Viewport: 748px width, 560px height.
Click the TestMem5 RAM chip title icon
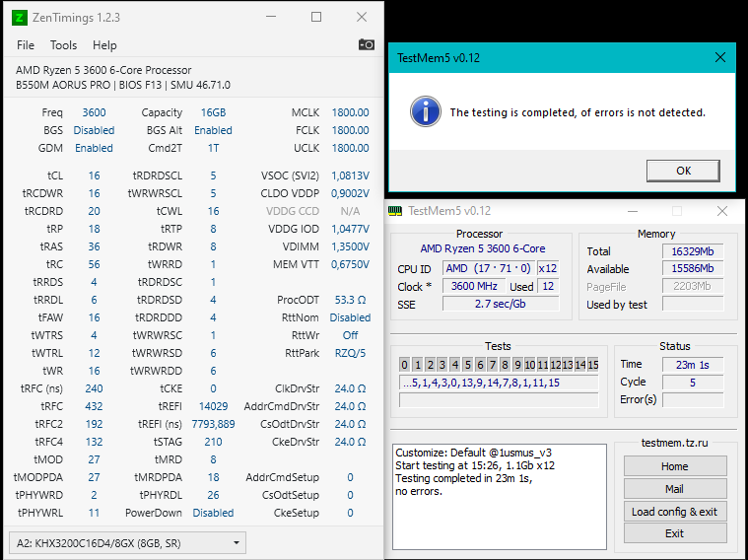395,211
